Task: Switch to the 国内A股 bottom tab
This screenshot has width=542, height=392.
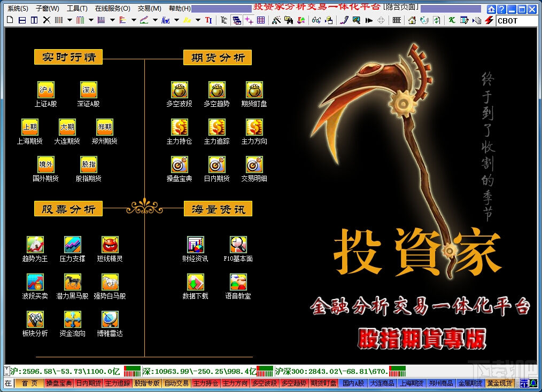Action: (x=353, y=383)
